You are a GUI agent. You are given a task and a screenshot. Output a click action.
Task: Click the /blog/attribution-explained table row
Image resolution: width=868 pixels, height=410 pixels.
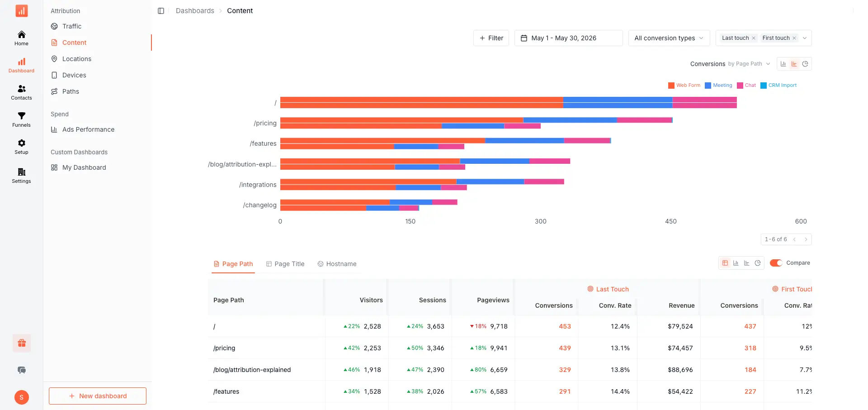510,370
